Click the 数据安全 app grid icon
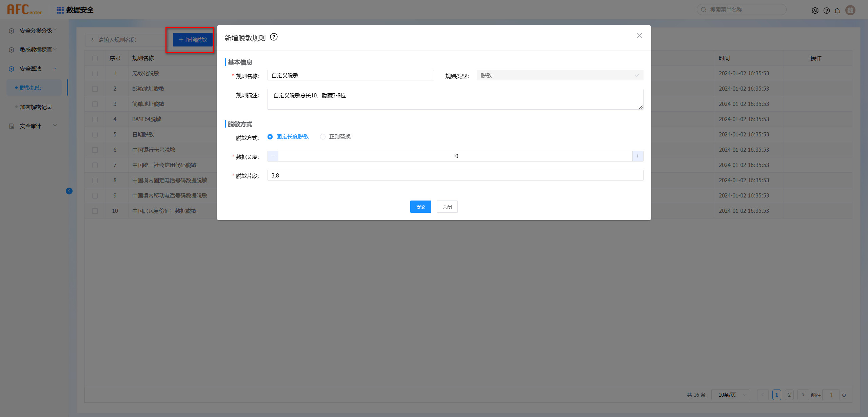Image resolution: width=868 pixels, height=417 pixels. point(60,10)
